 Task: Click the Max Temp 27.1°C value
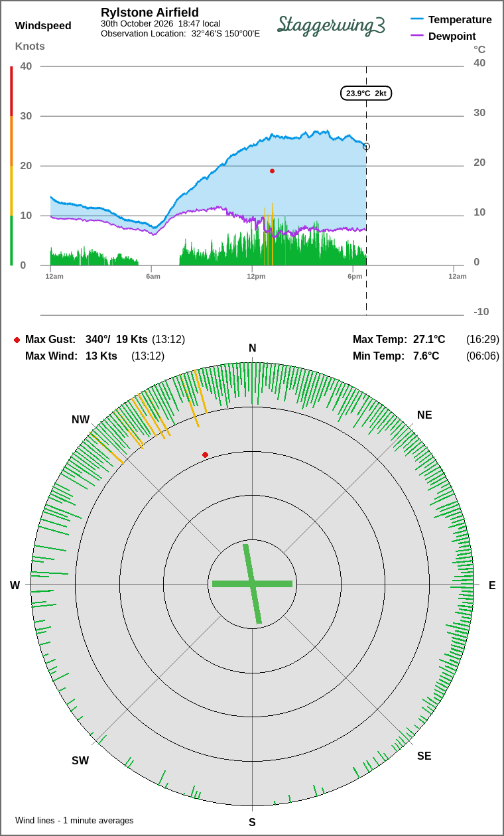click(429, 340)
